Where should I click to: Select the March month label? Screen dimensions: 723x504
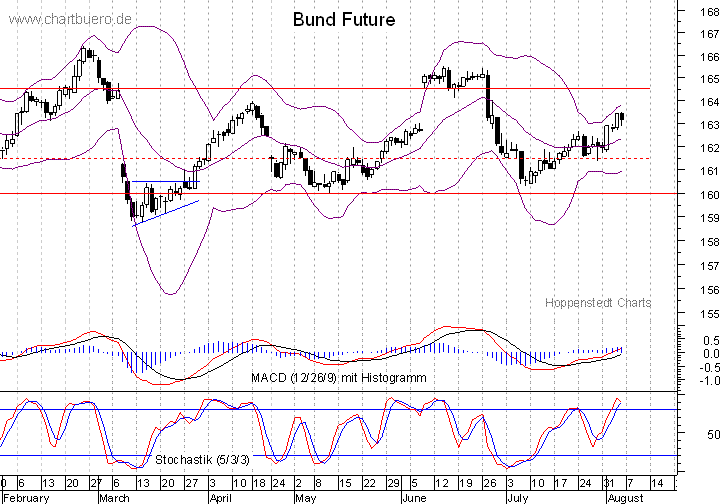(x=114, y=498)
